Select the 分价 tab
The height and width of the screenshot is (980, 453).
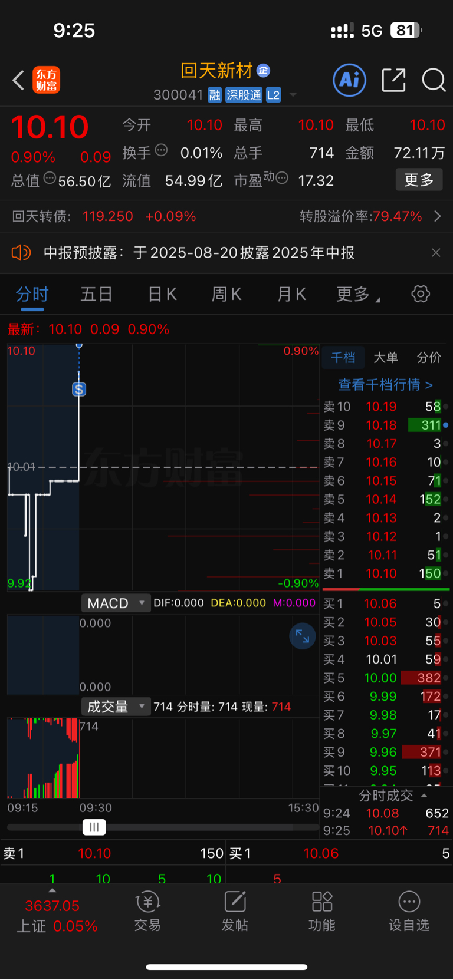click(429, 357)
